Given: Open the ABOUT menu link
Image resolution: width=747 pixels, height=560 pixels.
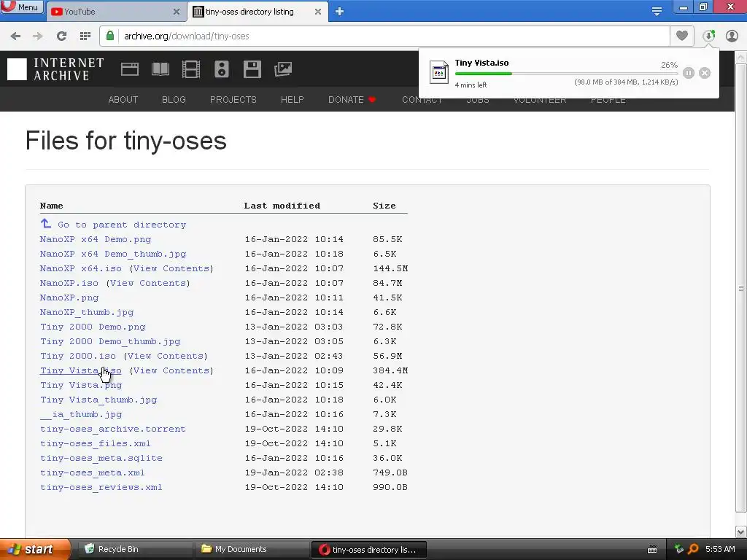Looking at the screenshot, I should (x=123, y=99).
